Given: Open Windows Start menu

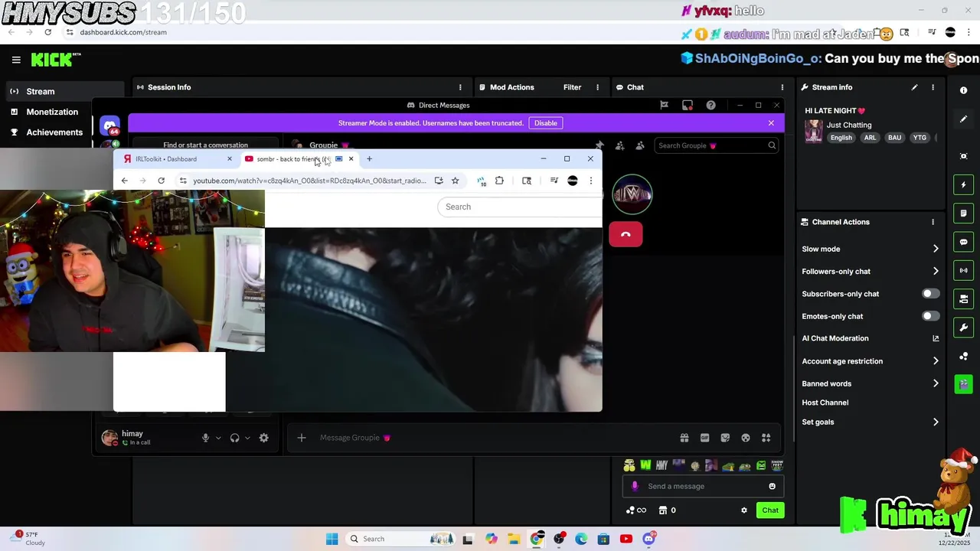Looking at the screenshot, I should tap(332, 539).
